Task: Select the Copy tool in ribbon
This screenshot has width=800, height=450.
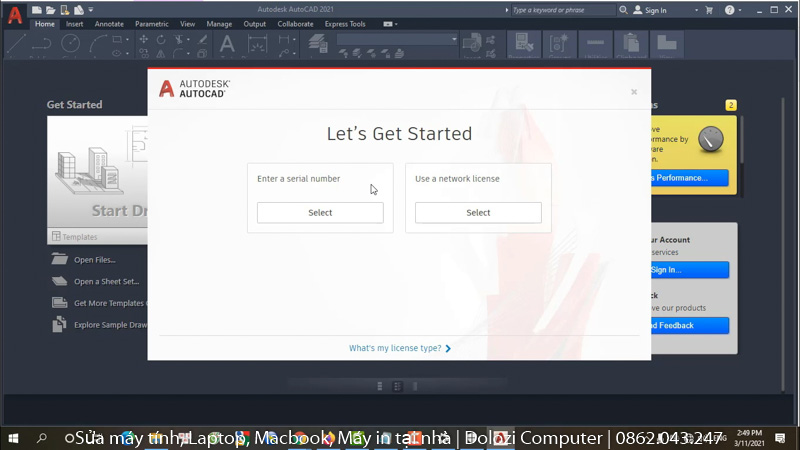Action: 144,53
